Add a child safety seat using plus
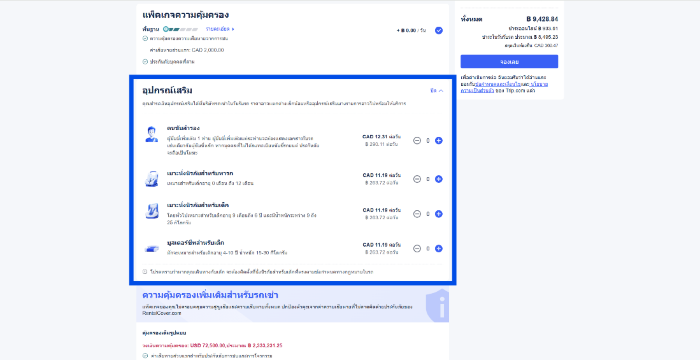 click(x=439, y=214)
